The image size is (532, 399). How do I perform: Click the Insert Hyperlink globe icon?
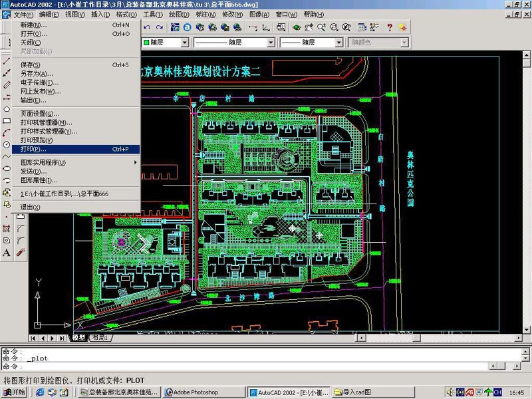coord(237,27)
